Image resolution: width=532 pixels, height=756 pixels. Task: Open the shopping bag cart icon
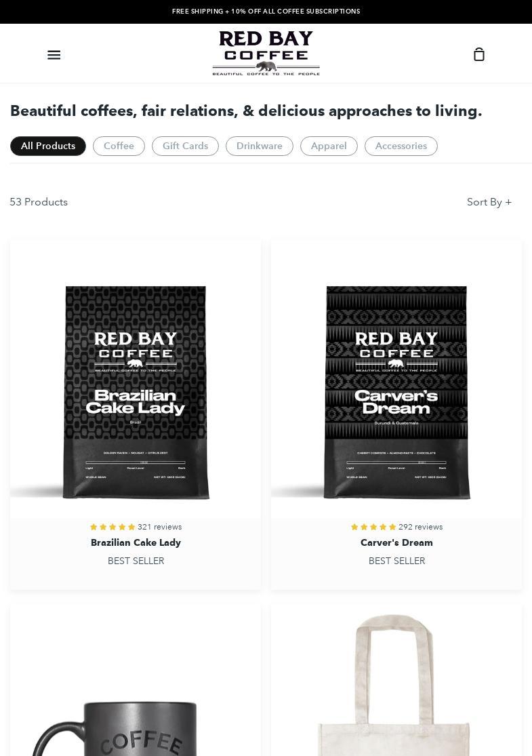tap(478, 54)
